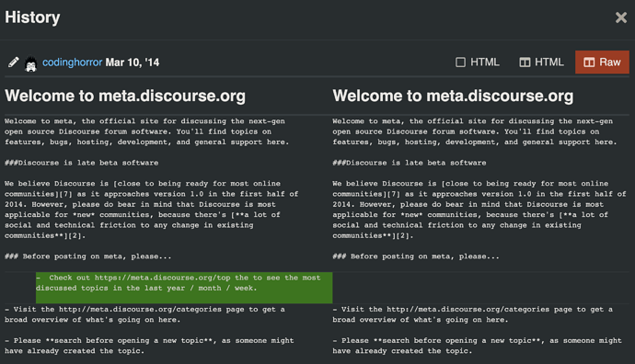Click left '###Discourse is late beta software' line
This screenshot has height=364, width=635.
[x=81, y=163]
